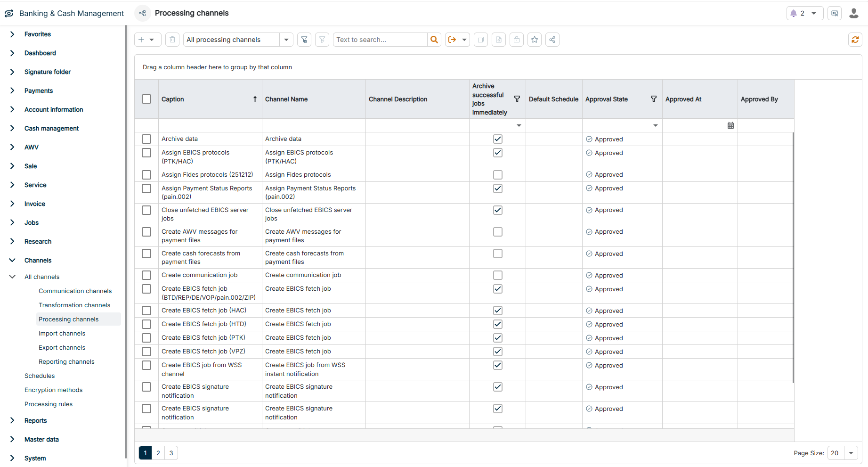868x467 pixels.
Task: Click the document preview icon in toolbar
Action: [499, 40]
